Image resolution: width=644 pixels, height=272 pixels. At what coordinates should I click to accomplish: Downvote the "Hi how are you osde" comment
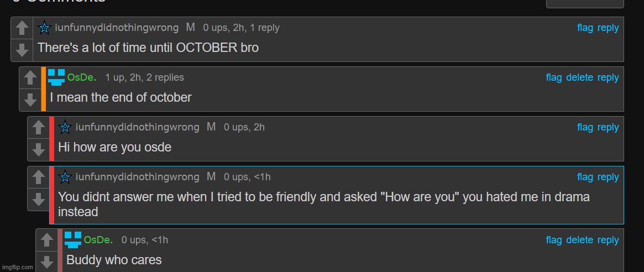coord(38,150)
